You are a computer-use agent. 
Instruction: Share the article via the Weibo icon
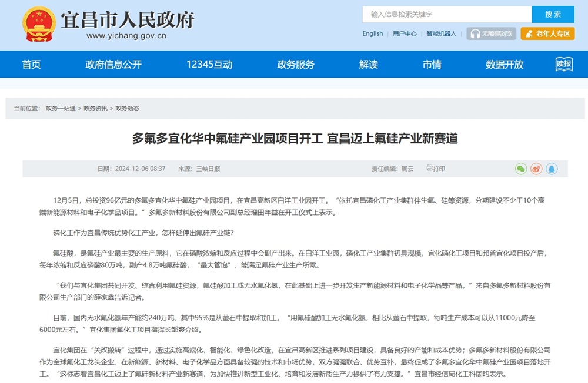(535, 168)
